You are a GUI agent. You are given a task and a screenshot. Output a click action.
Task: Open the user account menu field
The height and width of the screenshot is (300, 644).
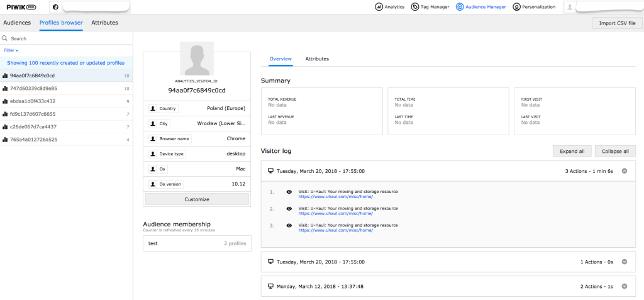602,7
